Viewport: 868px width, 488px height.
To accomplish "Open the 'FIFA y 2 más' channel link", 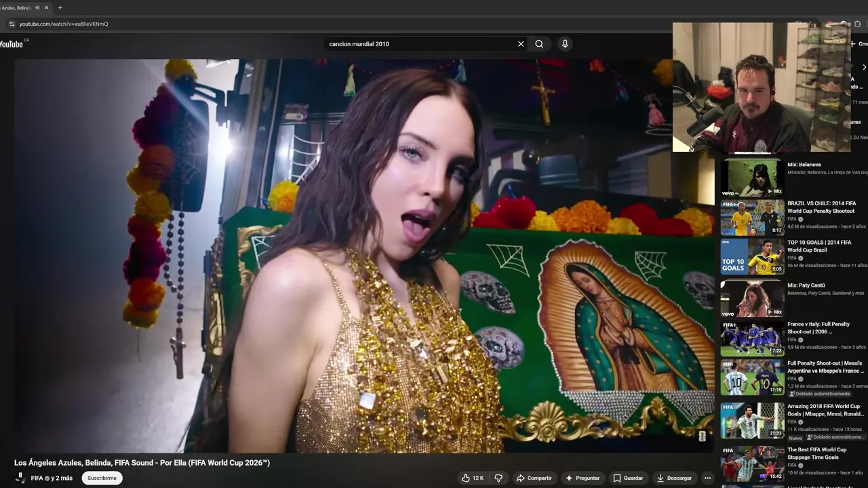I will click(x=52, y=478).
